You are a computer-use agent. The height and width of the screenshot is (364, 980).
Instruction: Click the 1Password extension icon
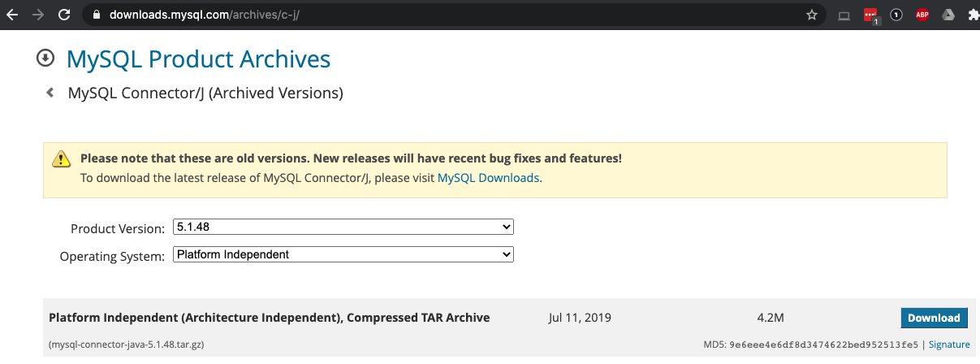(x=896, y=15)
